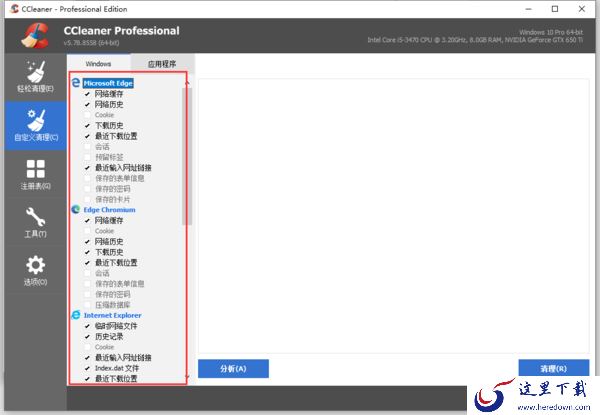Minimize the CCleaner window
The image size is (600, 415).
click(x=529, y=9)
